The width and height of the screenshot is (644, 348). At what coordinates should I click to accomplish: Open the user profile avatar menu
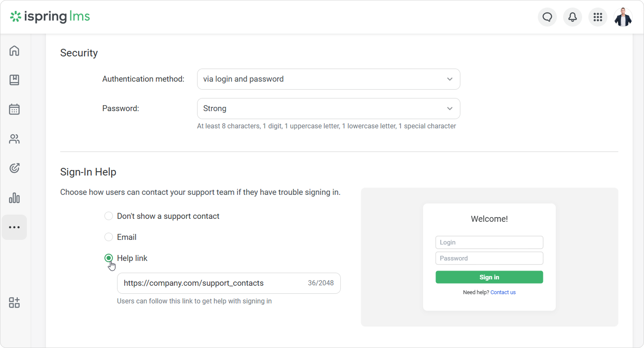tap(623, 17)
